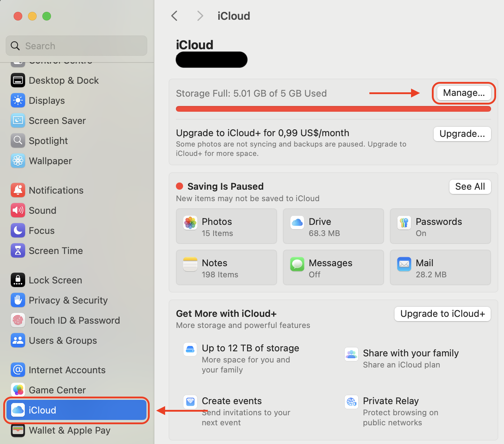Open Internet Accounts from the sidebar
This screenshot has height=444, width=504.
click(x=67, y=370)
